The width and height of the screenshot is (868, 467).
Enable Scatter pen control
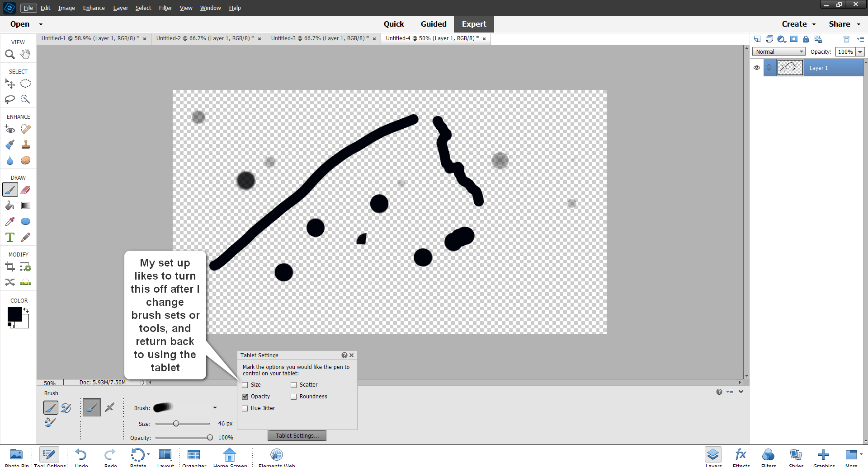pyautogui.click(x=294, y=384)
